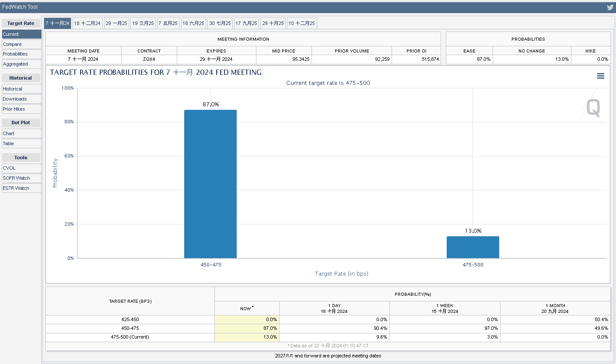This screenshot has height=364, width=616.
Task: Click the 0.0% HIKE probability cell
Action: (x=591, y=59)
